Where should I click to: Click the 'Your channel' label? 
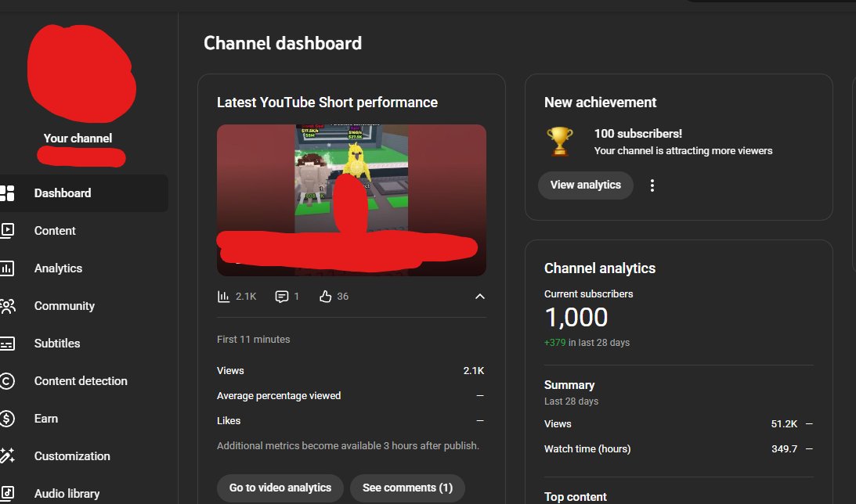coord(78,139)
